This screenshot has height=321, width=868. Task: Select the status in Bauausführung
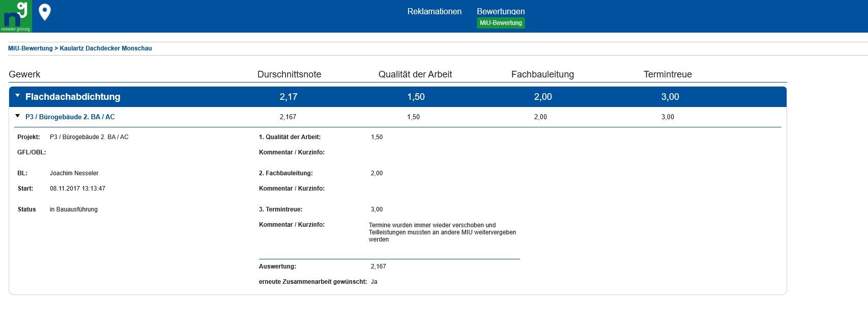(x=74, y=209)
